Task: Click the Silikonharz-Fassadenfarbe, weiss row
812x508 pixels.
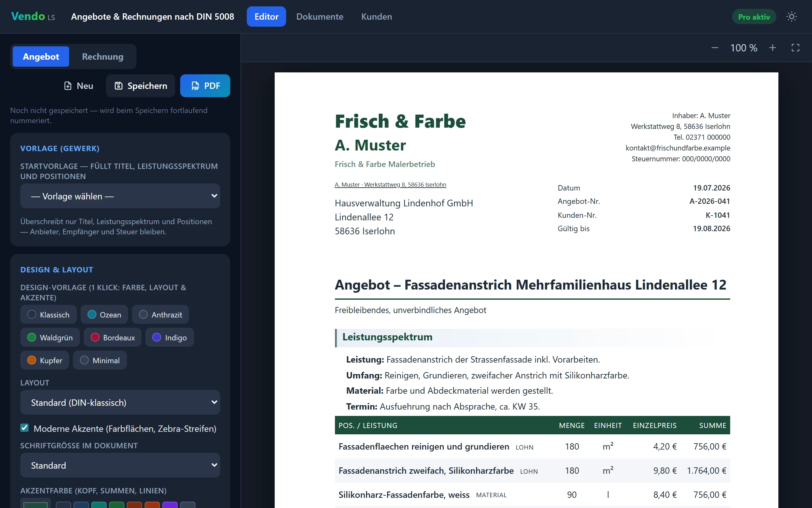Action: [x=533, y=495]
